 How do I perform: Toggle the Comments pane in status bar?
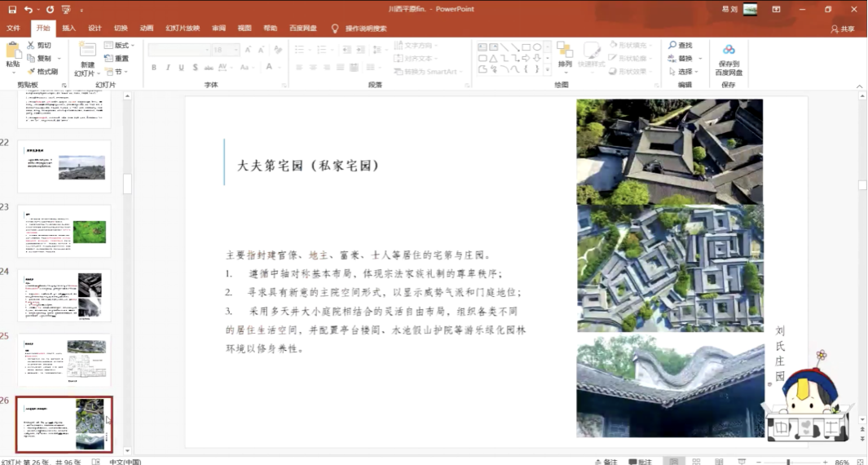pos(641,461)
